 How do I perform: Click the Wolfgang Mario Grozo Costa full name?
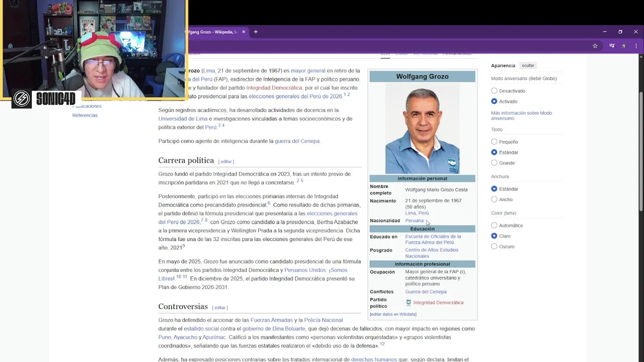click(x=436, y=190)
